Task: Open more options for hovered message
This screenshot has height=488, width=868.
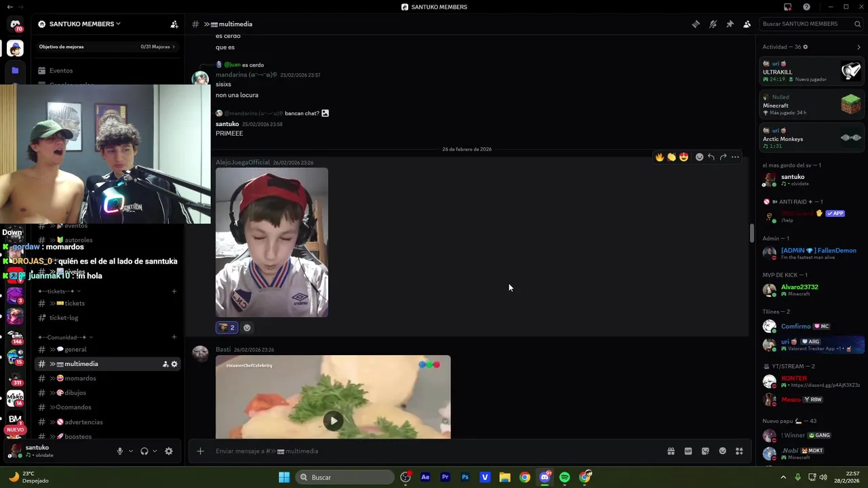Action: tap(735, 157)
